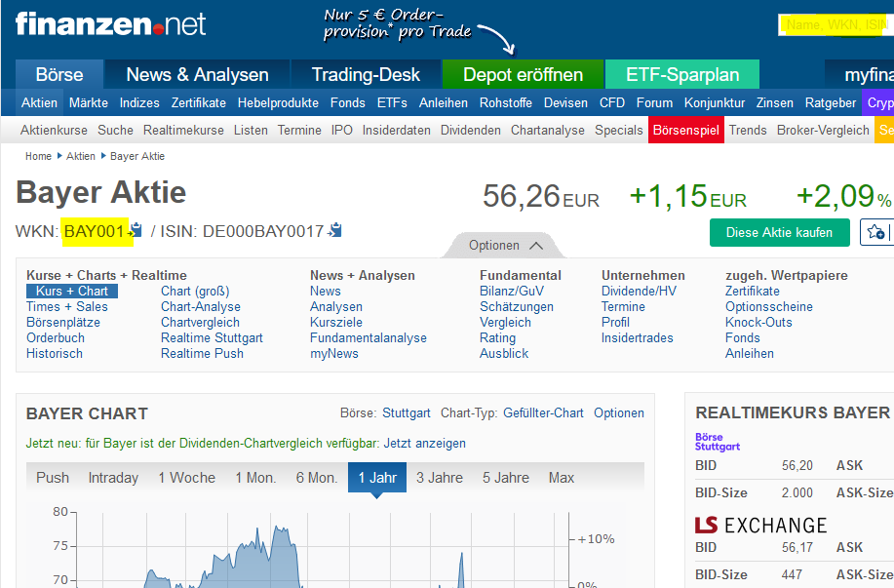Open Historisch link
Image resolution: width=894 pixels, height=588 pixels.
55,353
